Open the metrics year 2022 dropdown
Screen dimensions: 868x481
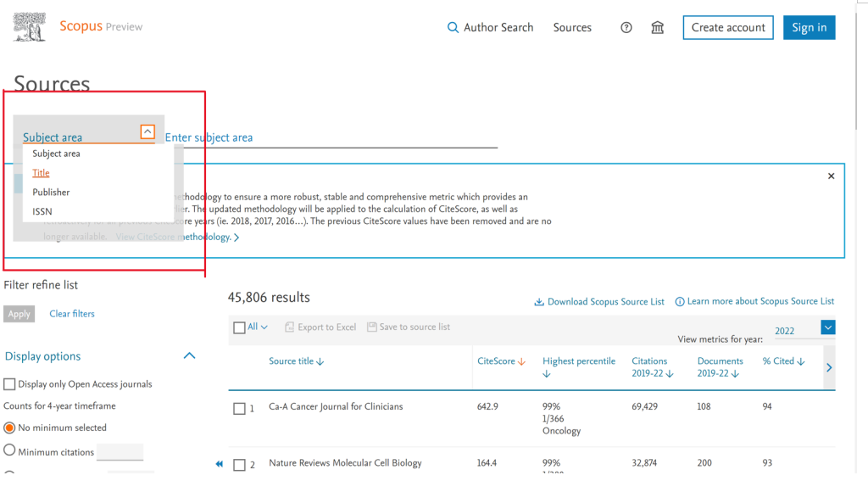click(x=827, y=327)
